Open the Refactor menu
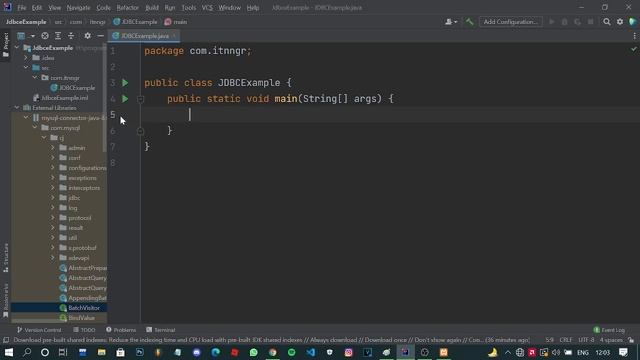The image size is (640, 360). point(127,8)
